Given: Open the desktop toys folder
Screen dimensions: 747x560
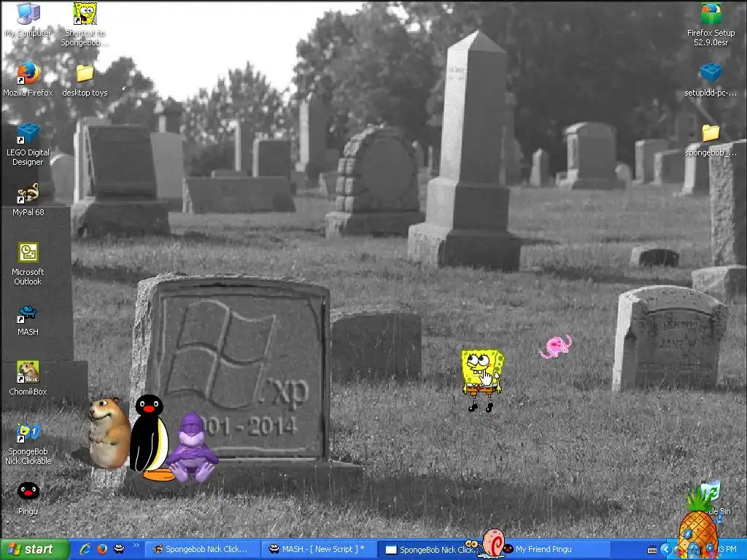Looking at the screenshot, I should pyautogui.click(x=85, y=80).
